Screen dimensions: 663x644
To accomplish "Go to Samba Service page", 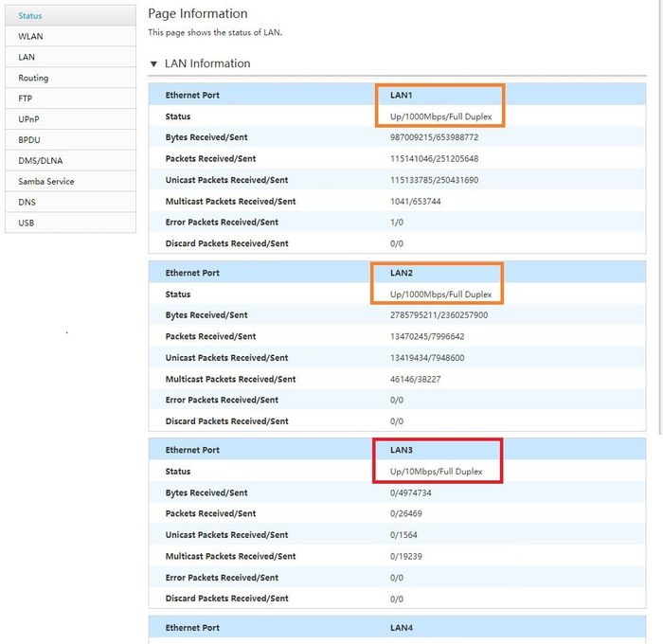I will (x=71, y=182).
